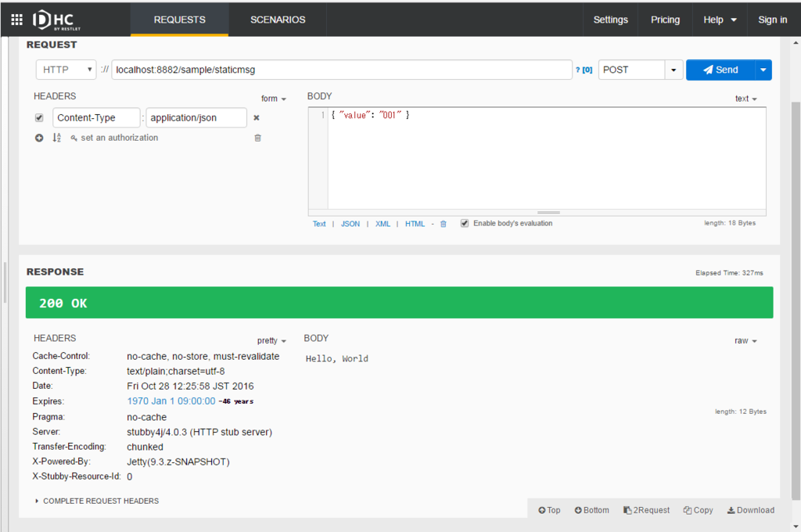Switch to the Scenarios tab
The height and width of the screenshot is (532, 801).
278,20
